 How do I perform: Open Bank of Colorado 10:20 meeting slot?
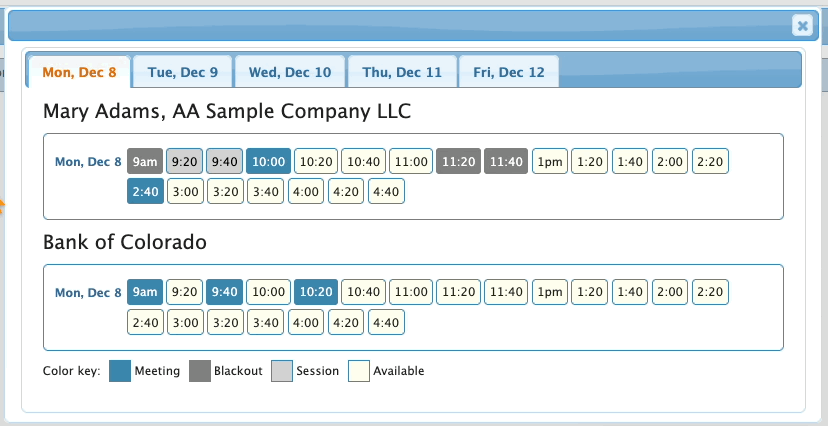(316, 292)
